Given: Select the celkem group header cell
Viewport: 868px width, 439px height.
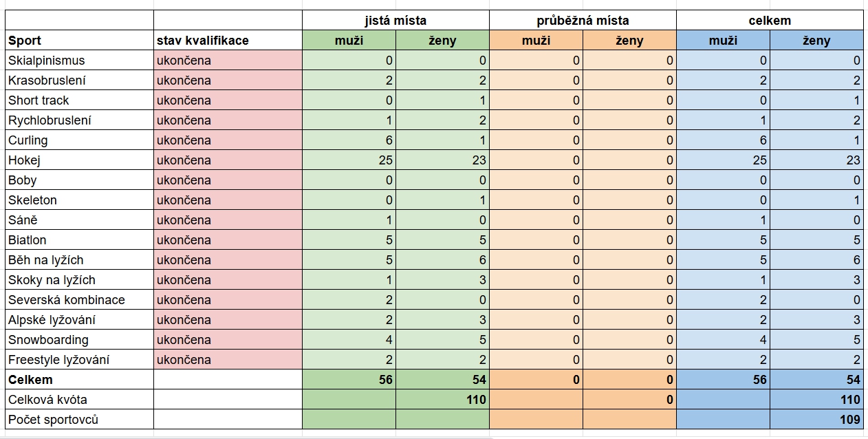Looking at the screenshot, I should [770, 21].
